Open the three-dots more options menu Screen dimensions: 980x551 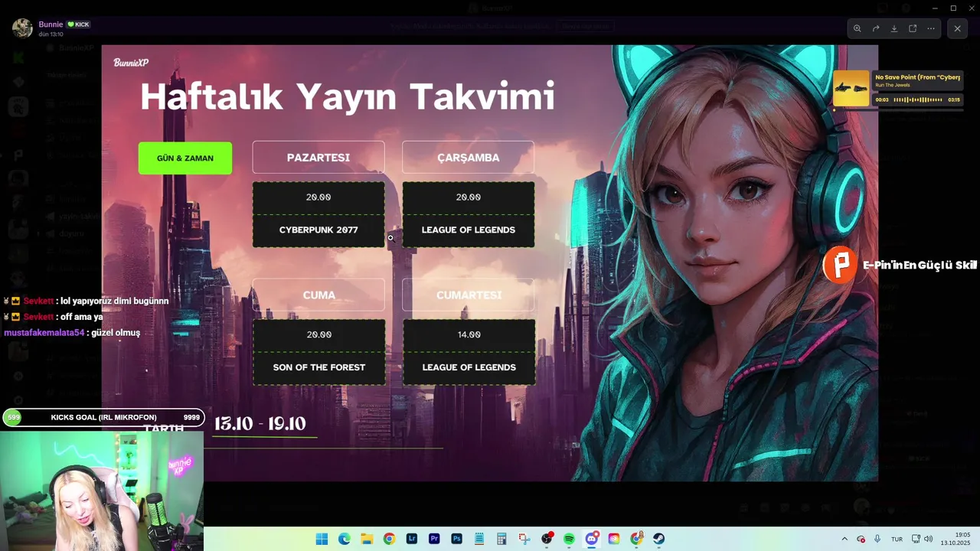click(x=931, y=28)
